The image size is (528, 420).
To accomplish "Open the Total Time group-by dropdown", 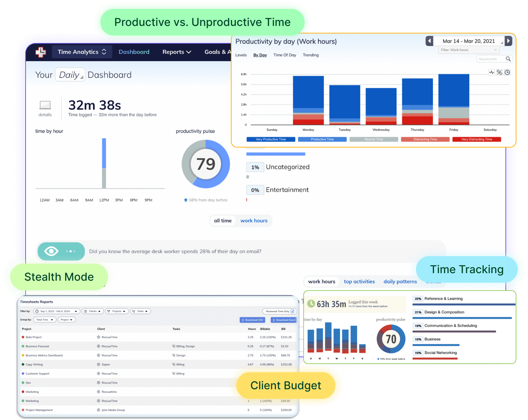I will tap(44, 320).
